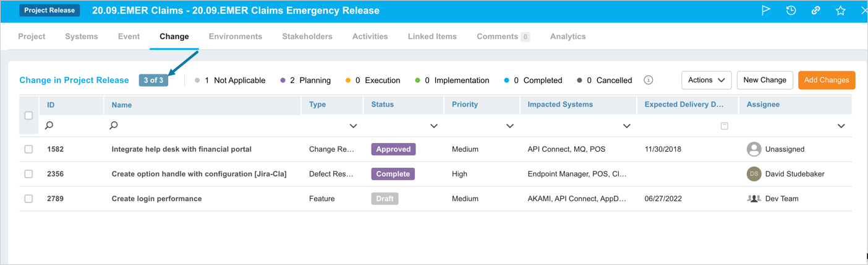The width and height of the screenshot is (868, 265).
Task: Switch to the Environments tab
Action: (x=235, y=37)
